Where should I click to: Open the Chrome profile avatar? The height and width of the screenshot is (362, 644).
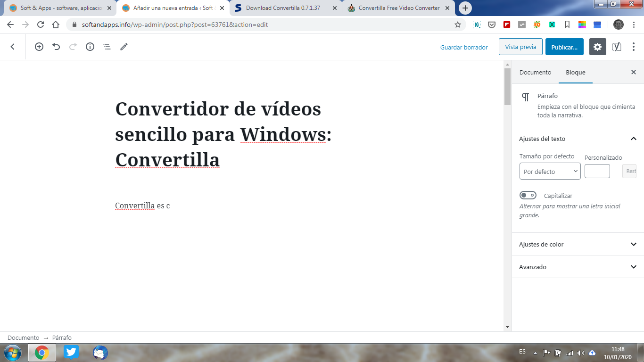coord(619,25)
